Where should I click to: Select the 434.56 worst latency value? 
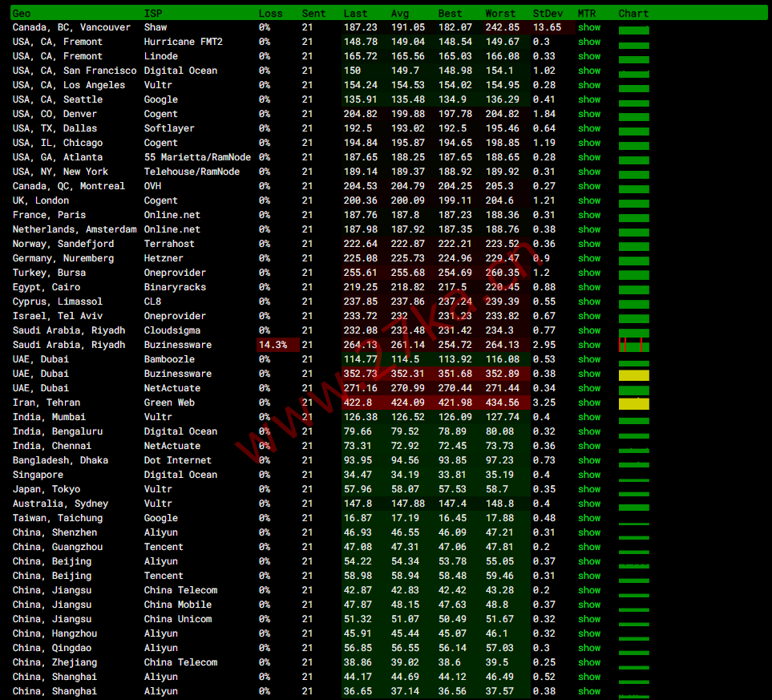[502, 403]
